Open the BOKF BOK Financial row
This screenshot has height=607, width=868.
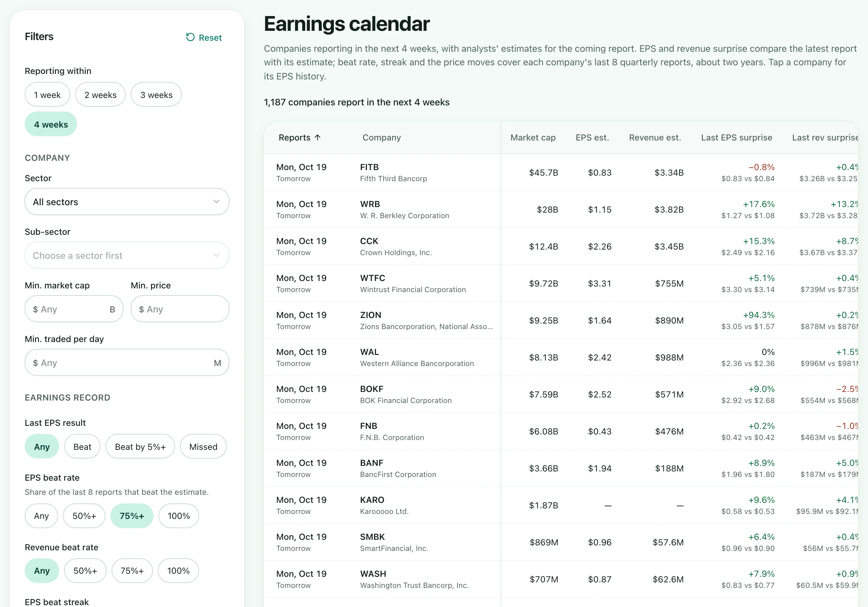[561, 395]
